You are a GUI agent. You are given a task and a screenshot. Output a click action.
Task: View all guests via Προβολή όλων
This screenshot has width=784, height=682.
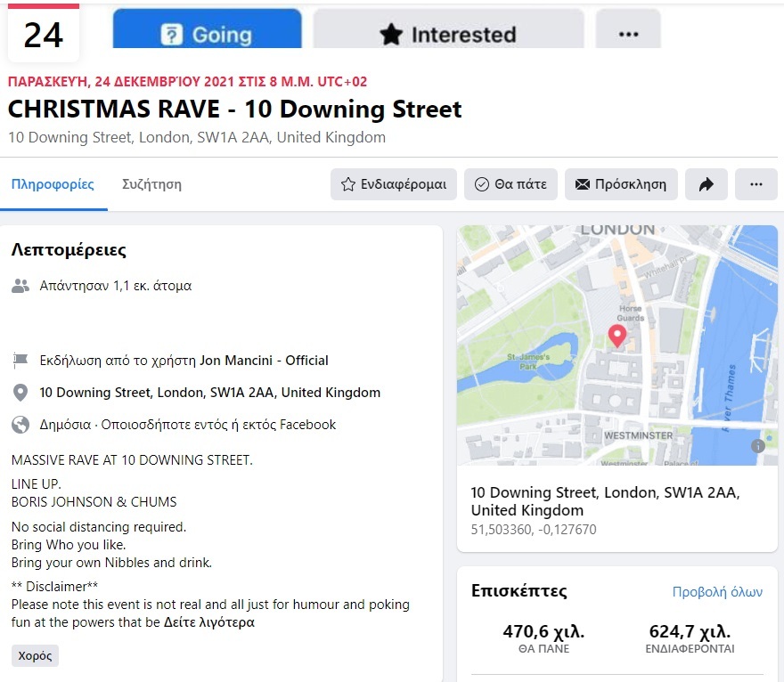717,592
